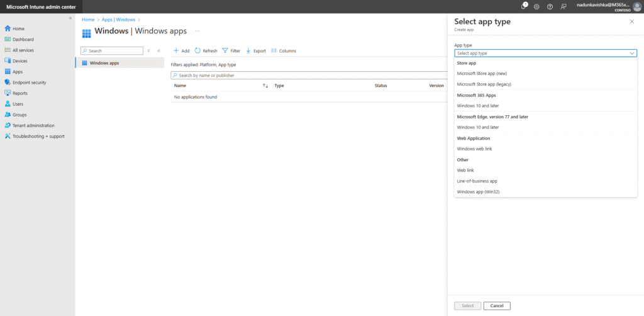
Task: Open the help question mark icon
Action: 550,6
